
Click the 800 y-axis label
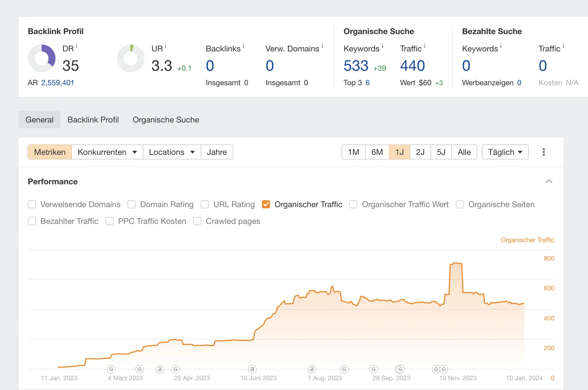[x=549, y=259]
